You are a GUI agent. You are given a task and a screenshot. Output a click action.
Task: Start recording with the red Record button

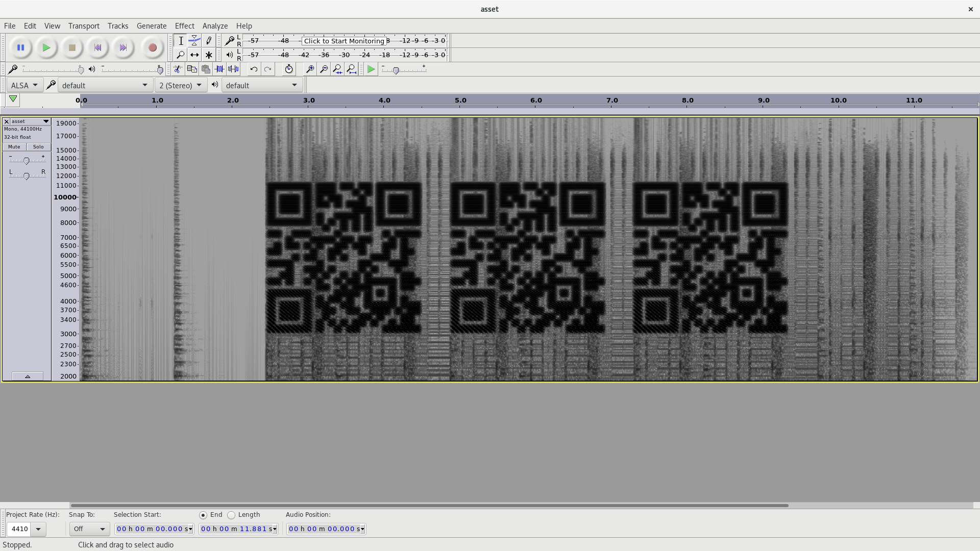152,47
